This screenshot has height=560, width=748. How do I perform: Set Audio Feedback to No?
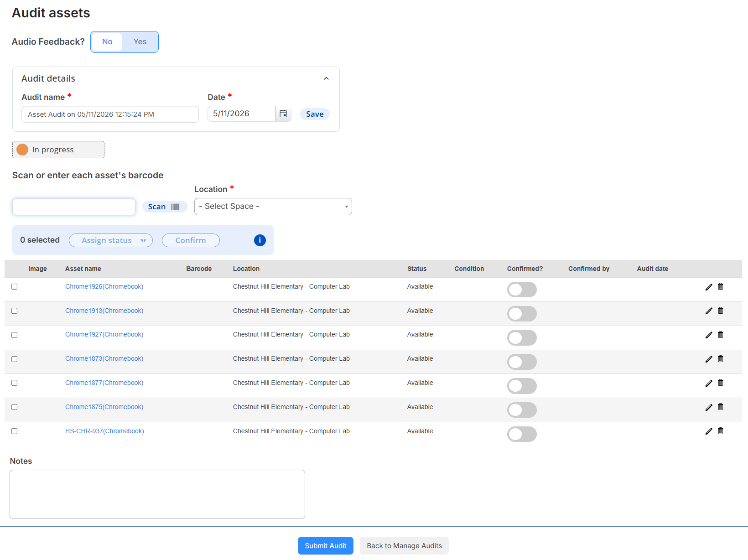coord(107,42)
